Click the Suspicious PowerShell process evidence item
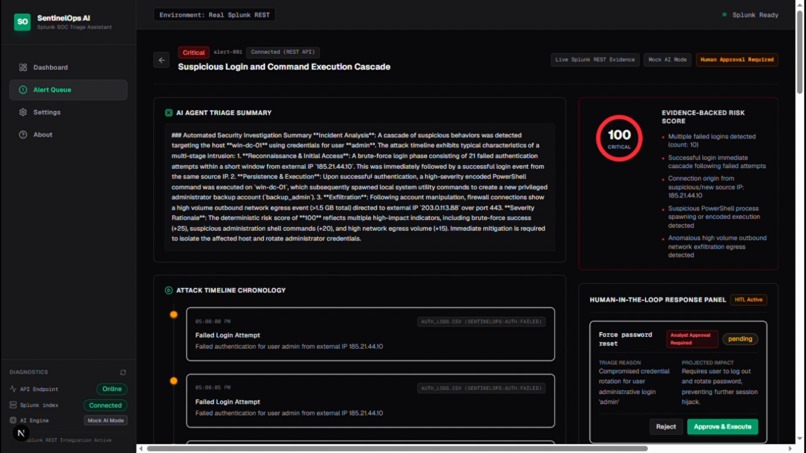 (x=716, y=217)
